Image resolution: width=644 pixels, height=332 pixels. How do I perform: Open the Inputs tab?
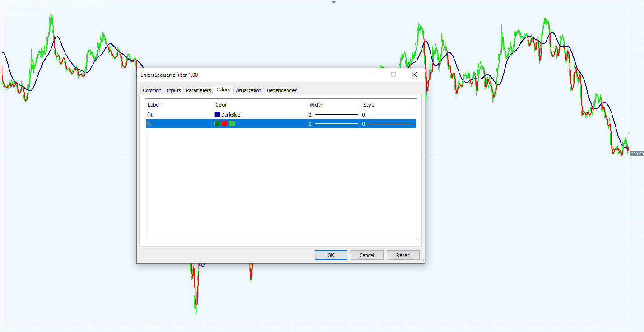[173, 90]
